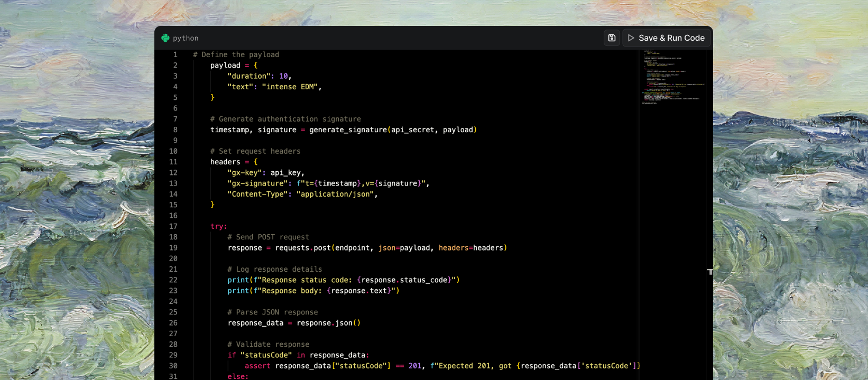Click the assert statement on line 30

click(442, 366)
